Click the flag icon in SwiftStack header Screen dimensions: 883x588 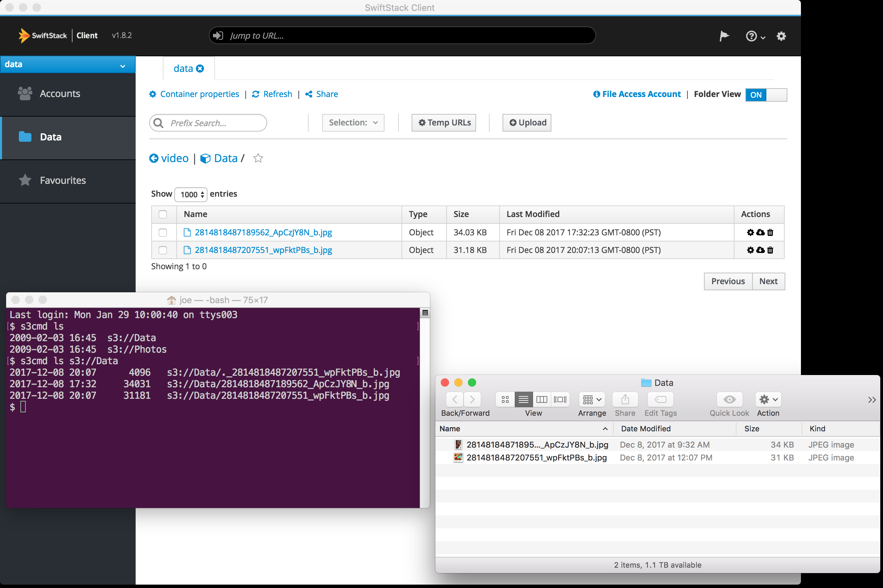coord(724,36)
